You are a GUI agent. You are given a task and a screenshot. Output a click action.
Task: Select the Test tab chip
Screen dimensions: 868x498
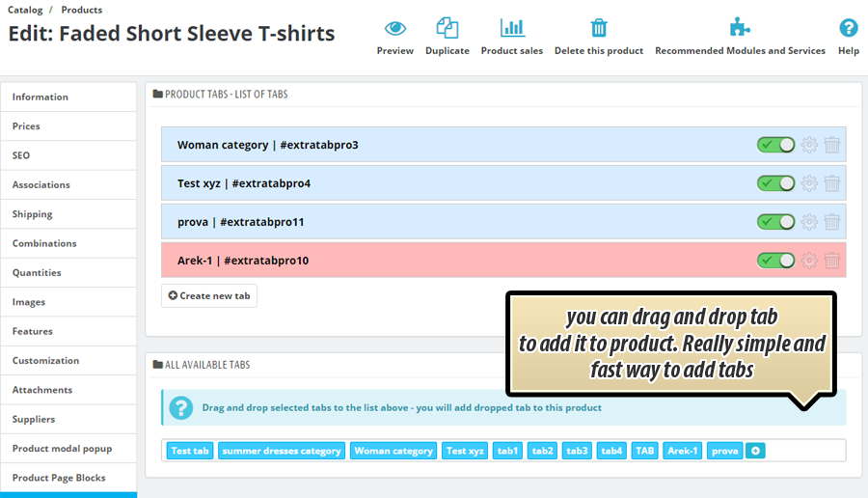pos(190,451)
